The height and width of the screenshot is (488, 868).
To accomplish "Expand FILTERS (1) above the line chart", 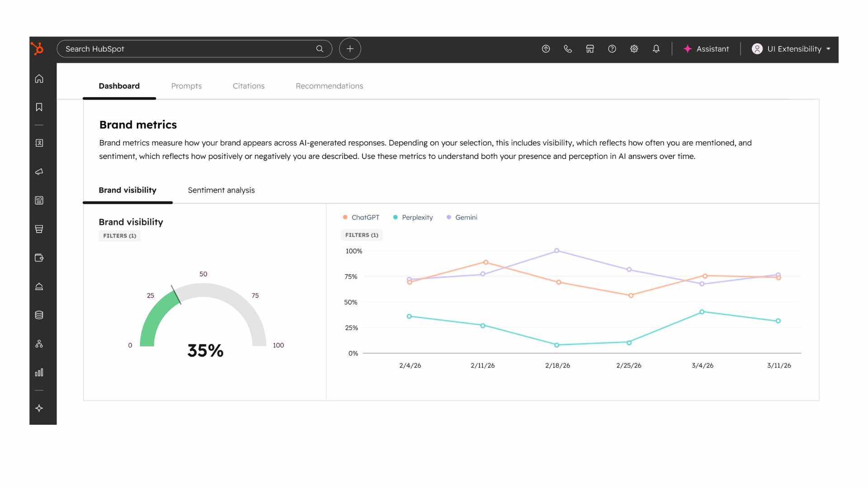I will (362, 235).
